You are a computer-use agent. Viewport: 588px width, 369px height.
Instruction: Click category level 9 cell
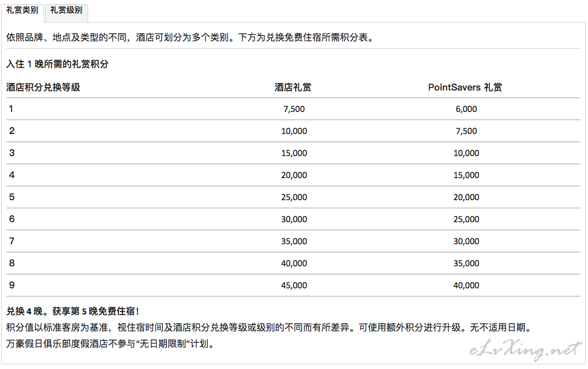[x=12, y=285]
